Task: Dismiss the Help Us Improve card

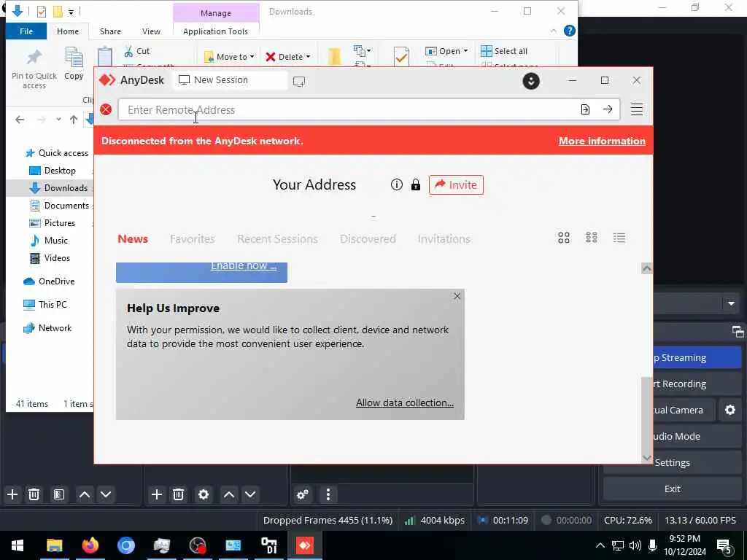Action: (x=457, y=296)
